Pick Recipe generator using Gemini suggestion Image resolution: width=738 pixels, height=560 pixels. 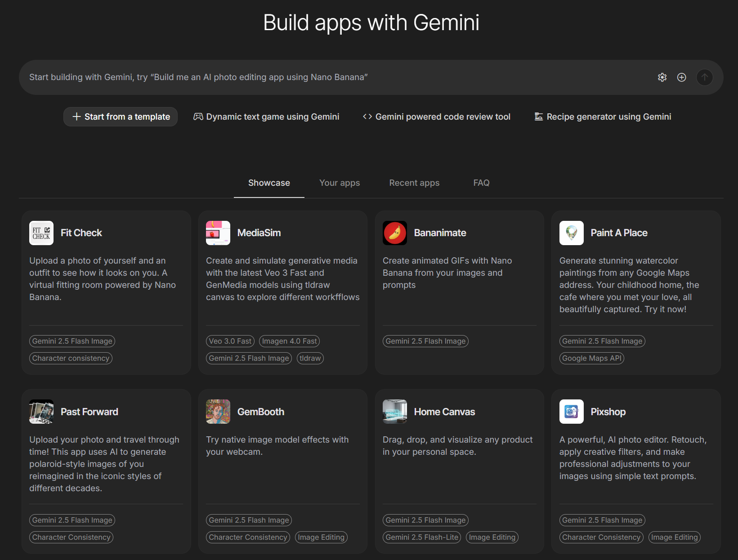tap(603, 116)
